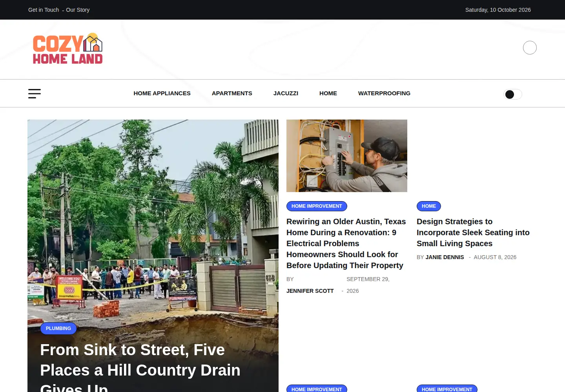Click the Get in Touch link
565x392 pixels.
44,10
